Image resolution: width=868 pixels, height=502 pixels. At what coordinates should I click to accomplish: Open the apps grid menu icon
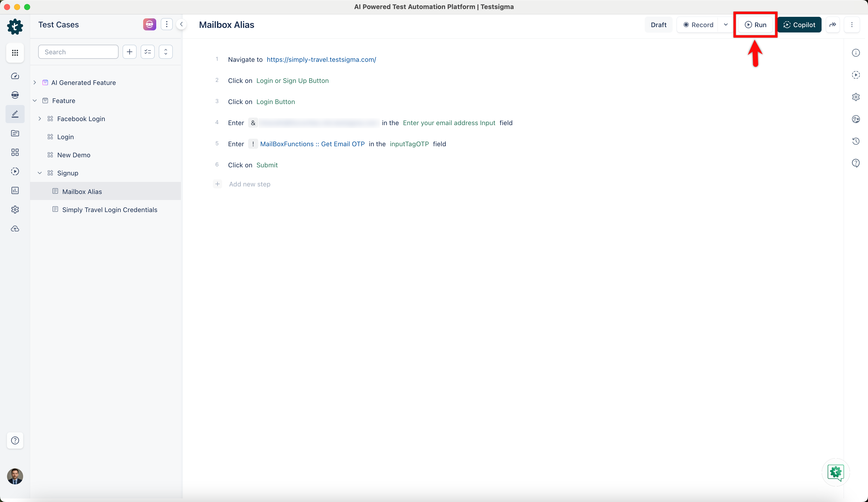(x=15, y=53)
